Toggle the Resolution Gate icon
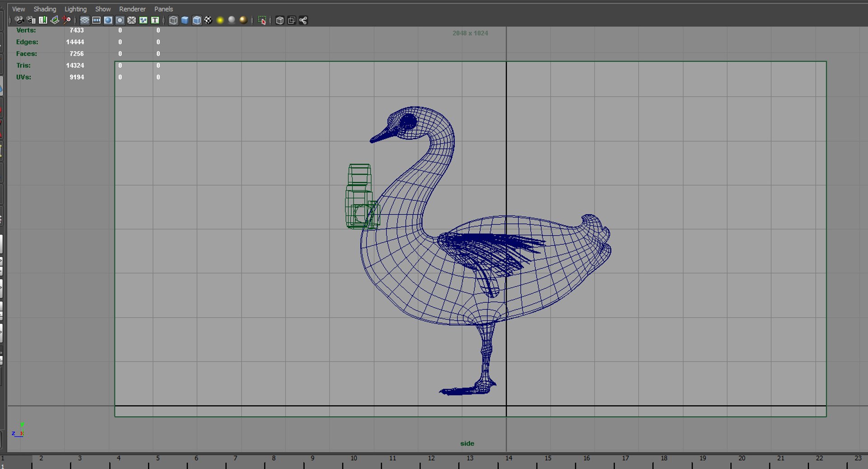 (x=108, y=20)
